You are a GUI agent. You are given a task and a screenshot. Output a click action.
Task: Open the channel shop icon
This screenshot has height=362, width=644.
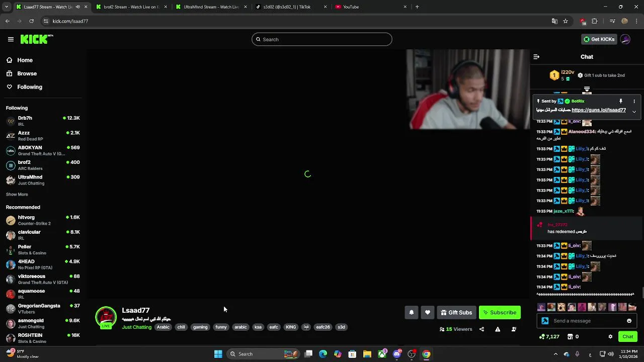(571, 336)
